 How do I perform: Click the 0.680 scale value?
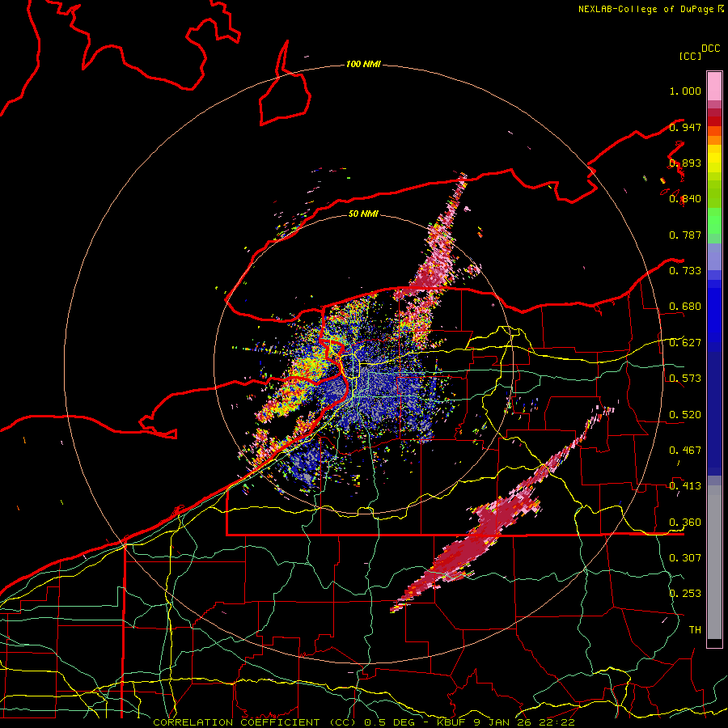pos(685,307)
